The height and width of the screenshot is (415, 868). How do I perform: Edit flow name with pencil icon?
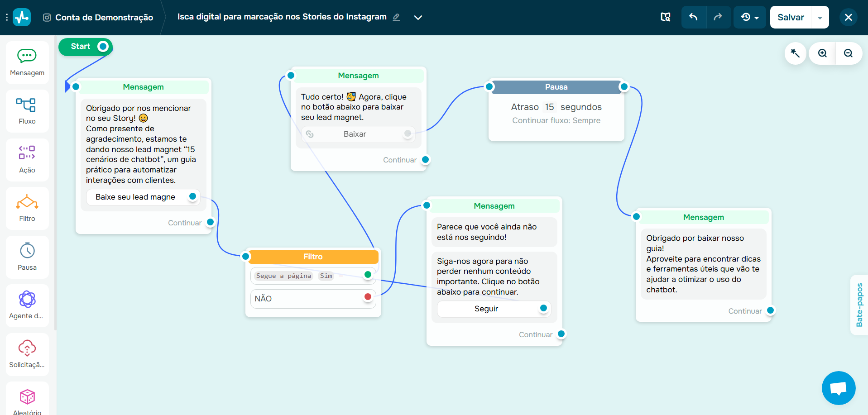click(396, 17)
